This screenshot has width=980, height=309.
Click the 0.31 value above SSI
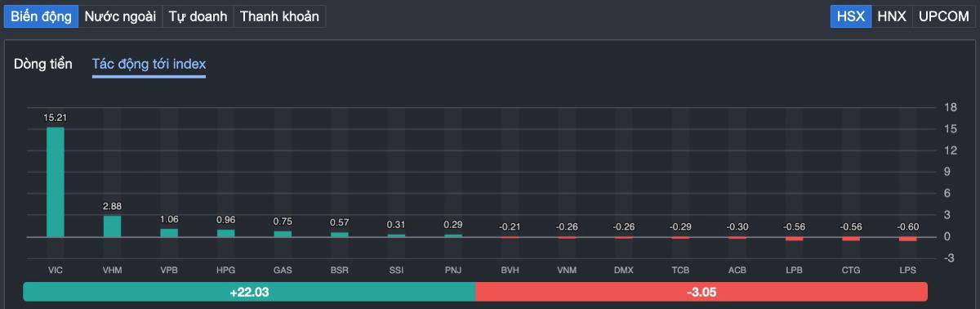coord(396,225)
